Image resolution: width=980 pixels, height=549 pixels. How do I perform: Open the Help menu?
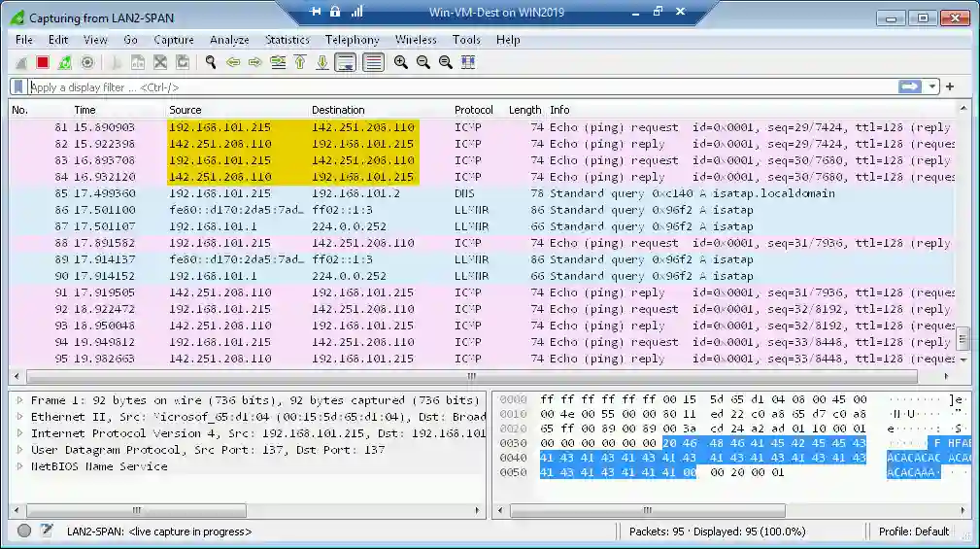click(508, 40)
